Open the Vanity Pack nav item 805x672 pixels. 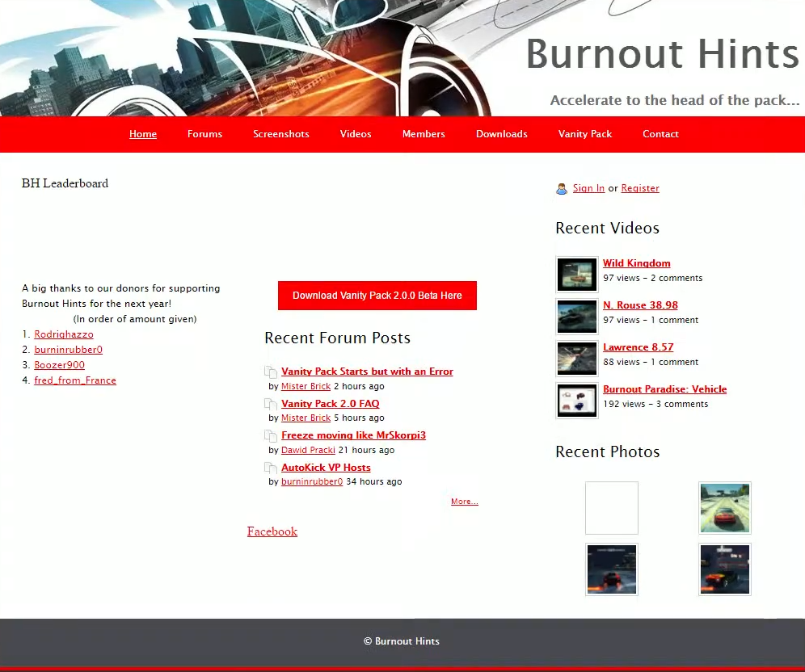pyautogui.click(x=584, y=134)
